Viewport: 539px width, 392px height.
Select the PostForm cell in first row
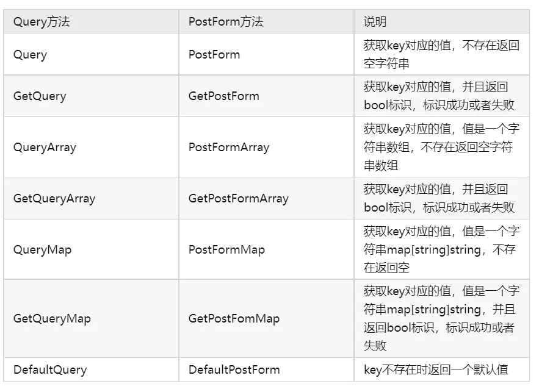[266, 54]
